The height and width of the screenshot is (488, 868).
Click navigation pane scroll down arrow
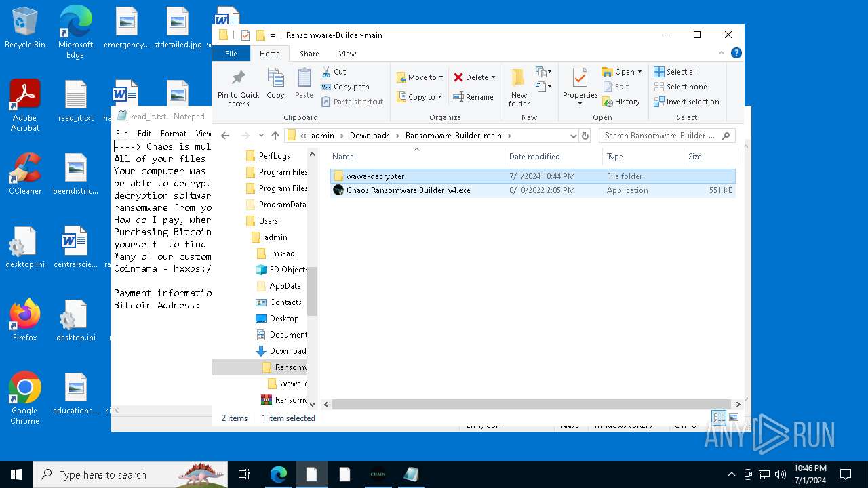point(313,403)
